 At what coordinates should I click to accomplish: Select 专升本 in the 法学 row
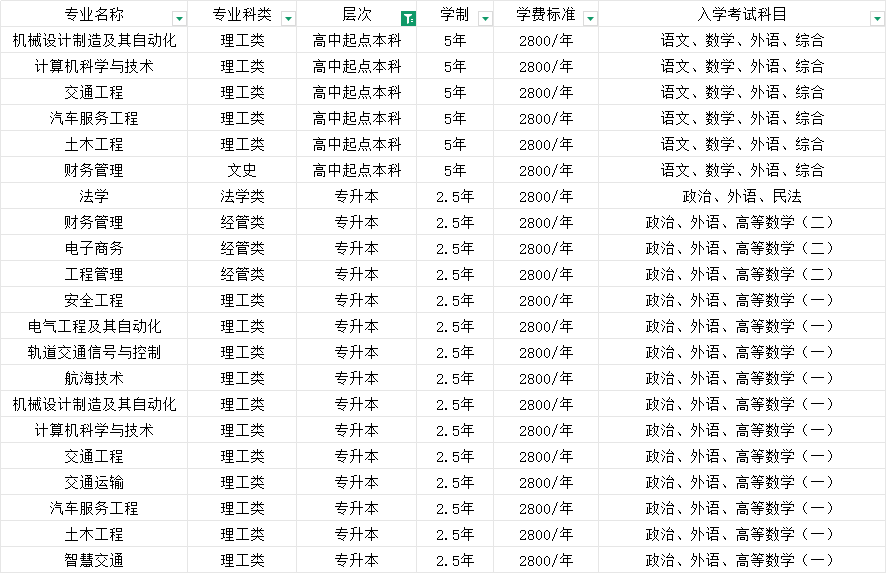[357, 196]
